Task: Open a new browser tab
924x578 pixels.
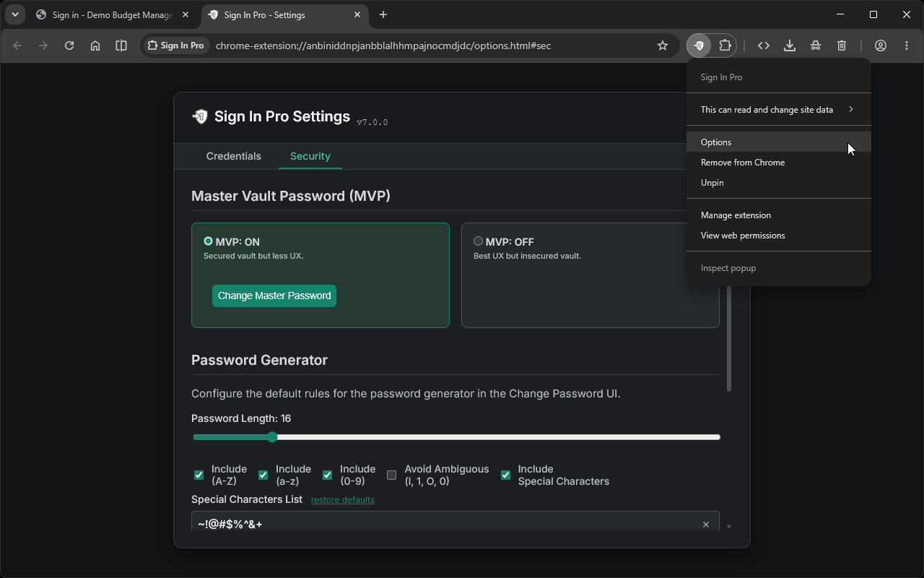Action: click(x=383, y=14)
